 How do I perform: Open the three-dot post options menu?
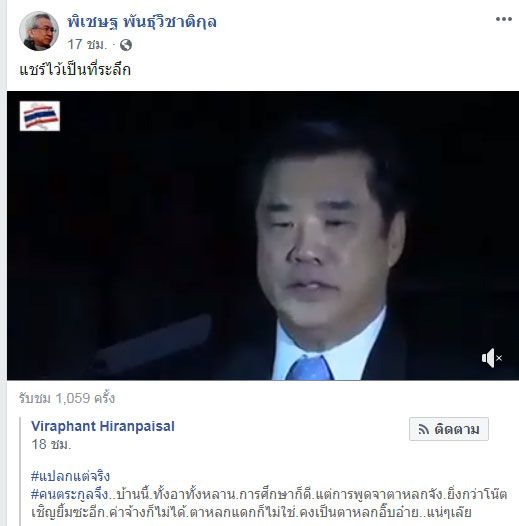pyautogui.click(x=504, y=19)
